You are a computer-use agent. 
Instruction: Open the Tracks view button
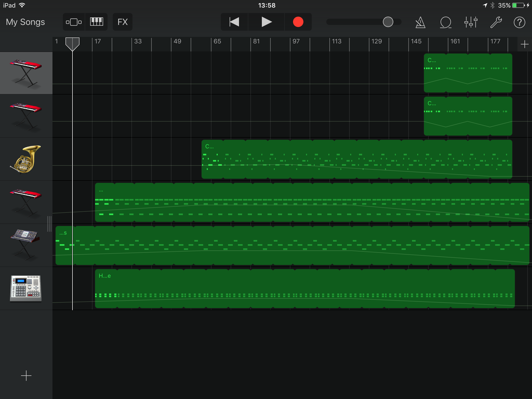74,22
